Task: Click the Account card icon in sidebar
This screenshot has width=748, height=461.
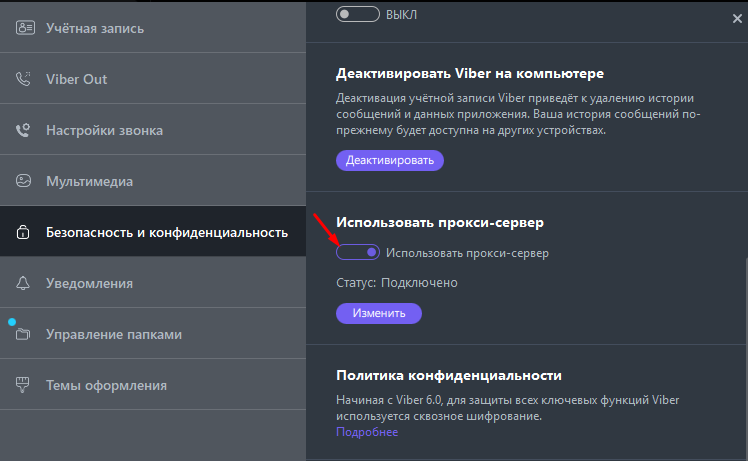Action: click(25, 28)
